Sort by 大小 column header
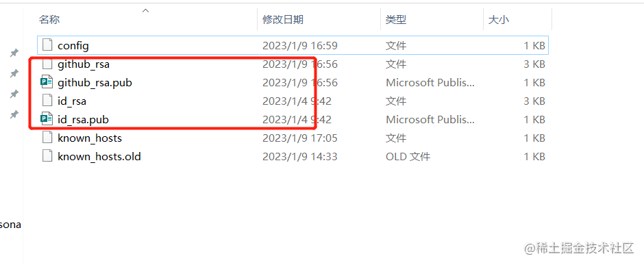 tap(499, 19)
